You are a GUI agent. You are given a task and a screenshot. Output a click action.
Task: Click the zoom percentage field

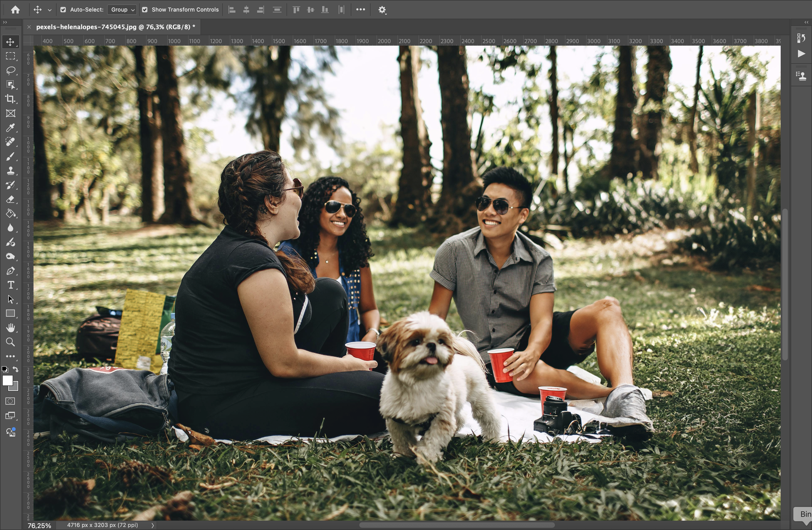pyautogui.click(x=39, y=525)
